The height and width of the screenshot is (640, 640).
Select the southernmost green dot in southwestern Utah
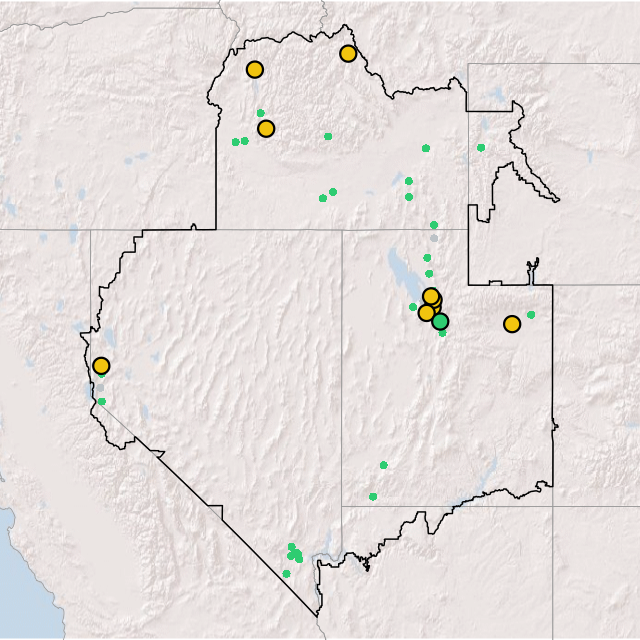coord(373,496)
